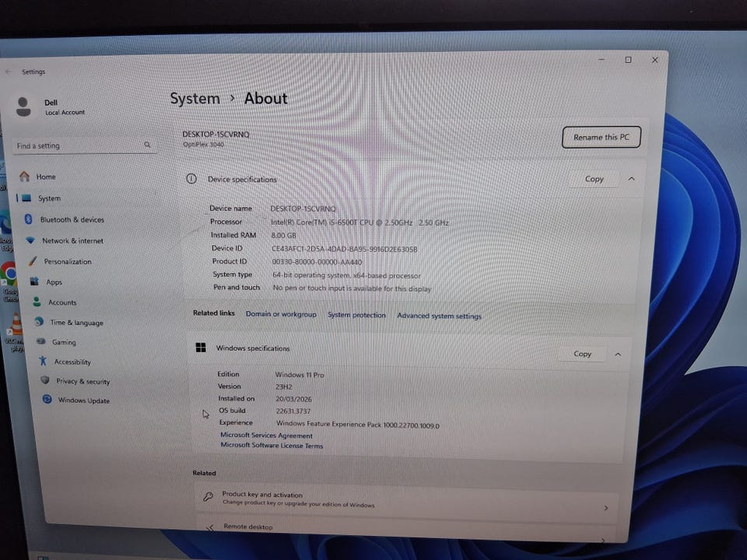Screen dimensions: 747x560
Task: Select the OptiPlex 3040 model text
Action: point(203,145)
